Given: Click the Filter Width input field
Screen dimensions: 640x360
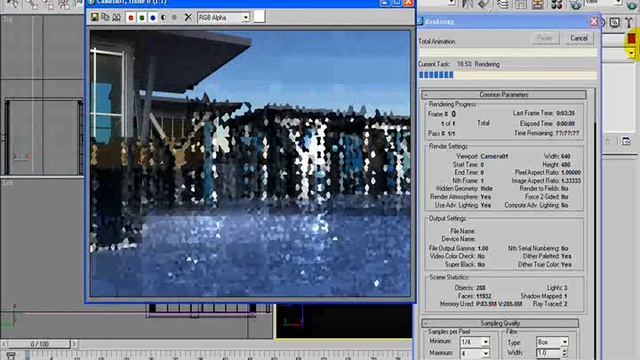Looking at the screenshot, I should coord(548,352).
